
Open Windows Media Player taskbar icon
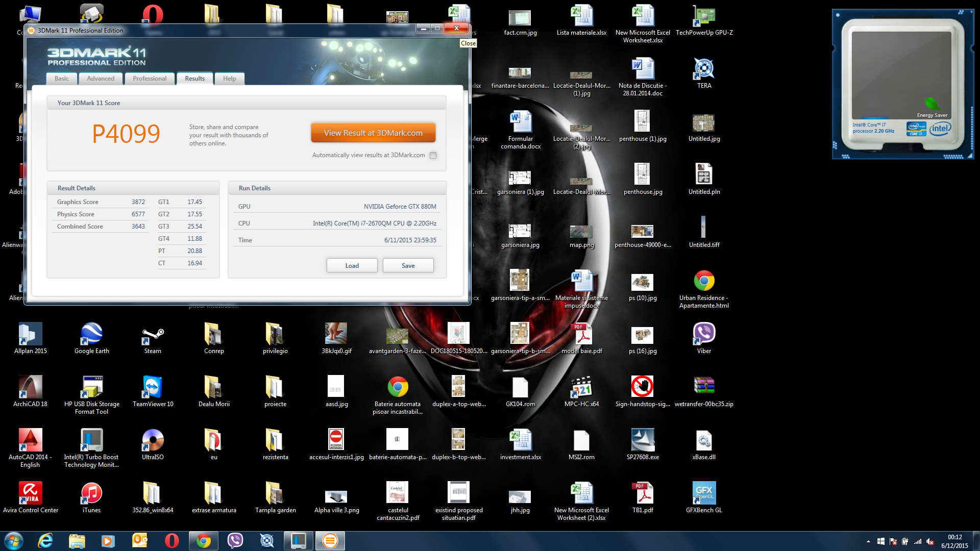point(109,541)
